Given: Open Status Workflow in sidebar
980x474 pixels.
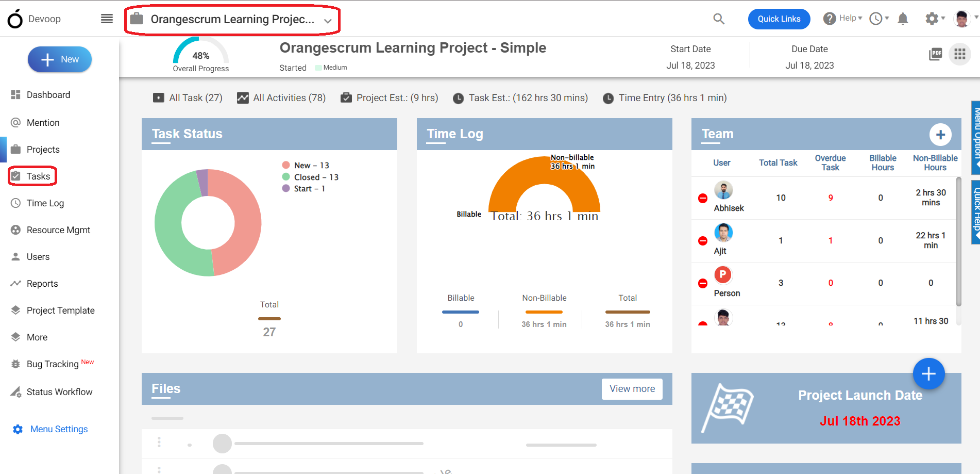Looking at the screenshot, I should click(x=59, y=392).
